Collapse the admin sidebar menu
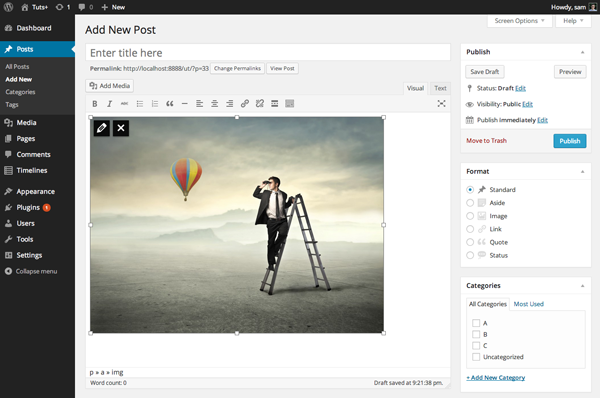 pyautogui.click(x=31, y=271)
